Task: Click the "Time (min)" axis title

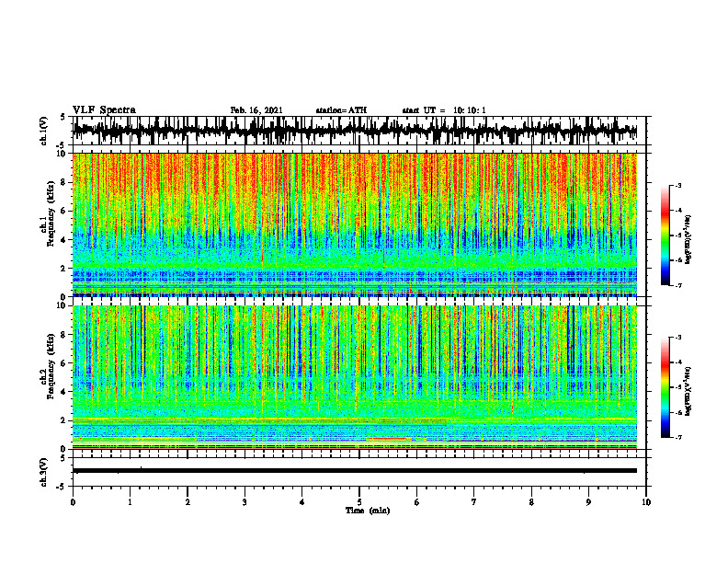Action: click(368, 511)
